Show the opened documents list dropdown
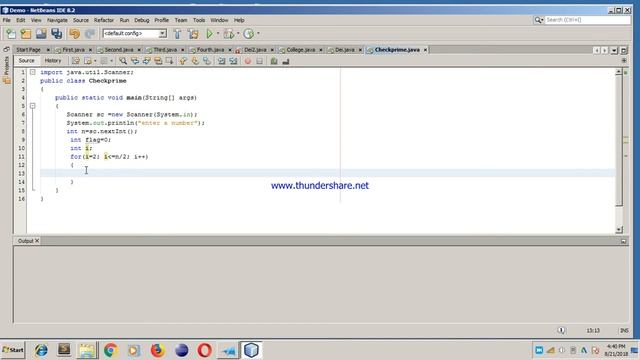 (614, 51)
